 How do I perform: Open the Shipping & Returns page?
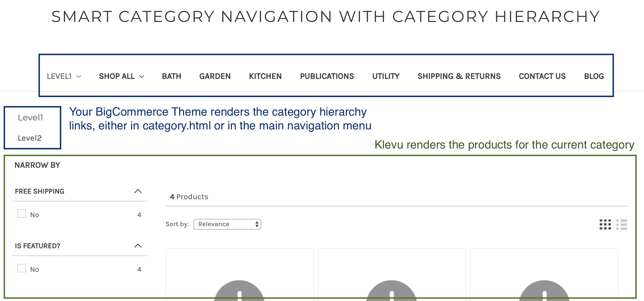pos(459,76)
